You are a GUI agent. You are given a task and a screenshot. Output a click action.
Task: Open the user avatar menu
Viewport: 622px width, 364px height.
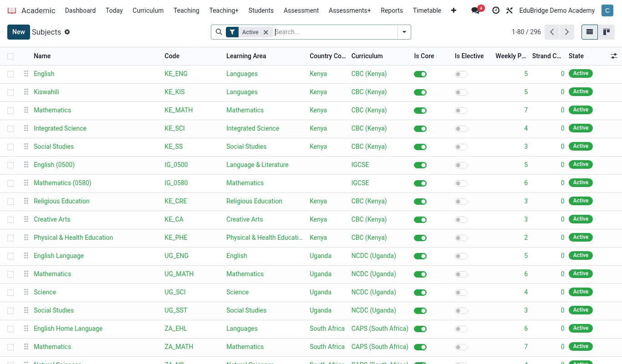(x=607, y=10)
